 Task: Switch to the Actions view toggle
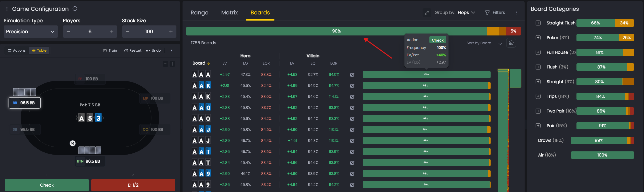(x=17, y=50)
